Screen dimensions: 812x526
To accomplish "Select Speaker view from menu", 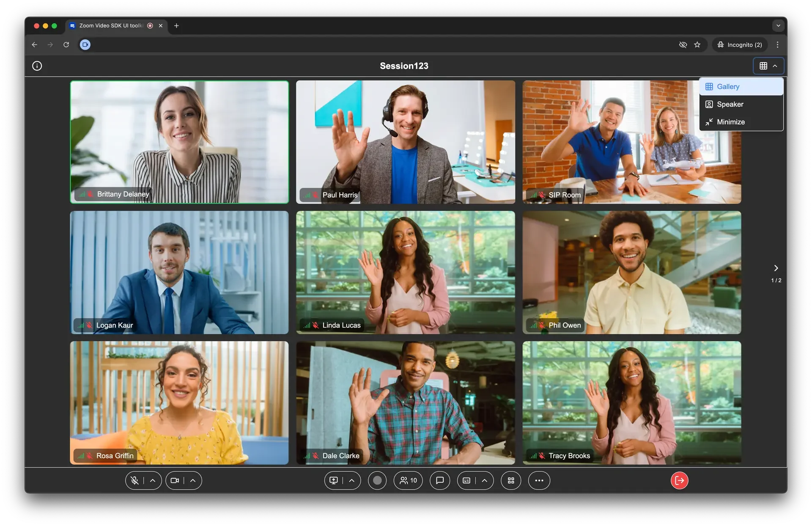I will pyautogui.click(x=730, y=104).
